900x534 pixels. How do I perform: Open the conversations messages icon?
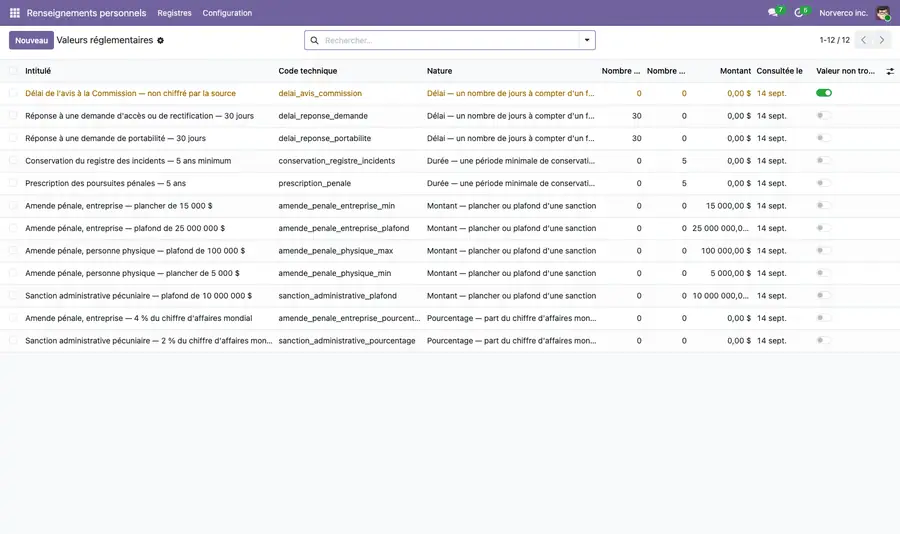(x=773, y=13)
